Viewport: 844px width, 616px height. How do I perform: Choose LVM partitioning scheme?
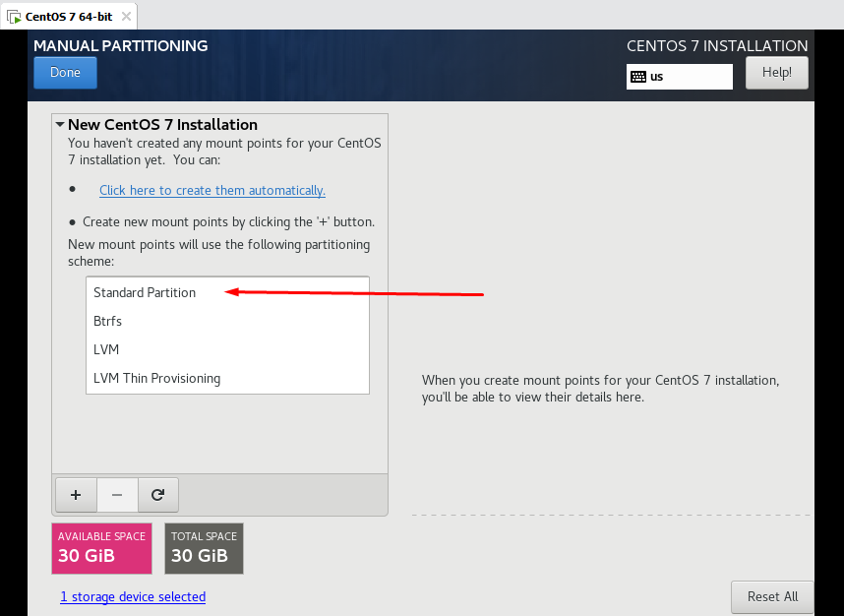click(x=227, y=349)
